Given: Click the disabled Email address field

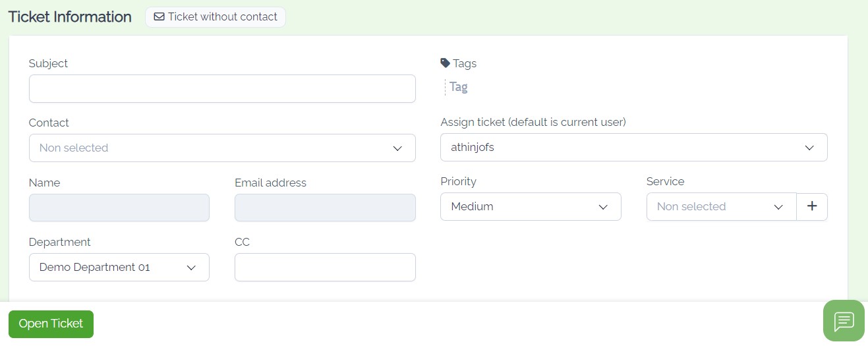Looking at the screenshot, I should [325, 208].
